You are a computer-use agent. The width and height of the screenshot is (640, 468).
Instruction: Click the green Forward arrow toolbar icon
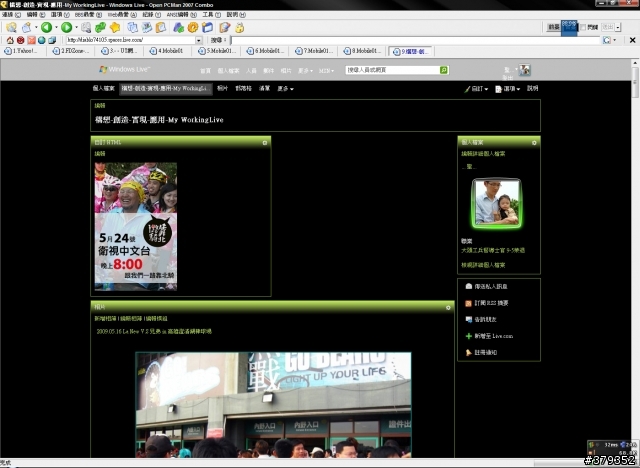[x=66, y=27]
